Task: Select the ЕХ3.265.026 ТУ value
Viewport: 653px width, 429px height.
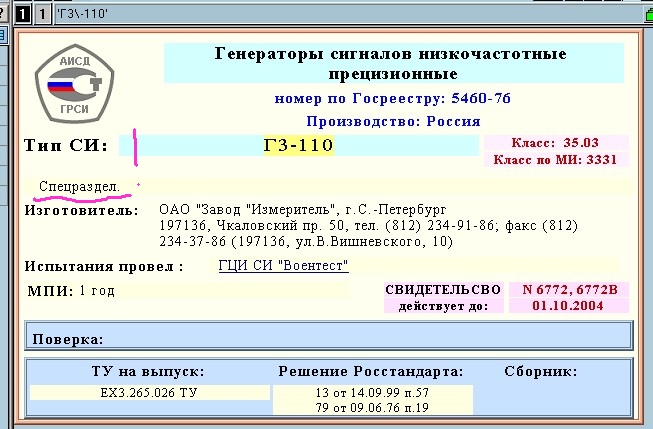Action: (x=148, y=392)
